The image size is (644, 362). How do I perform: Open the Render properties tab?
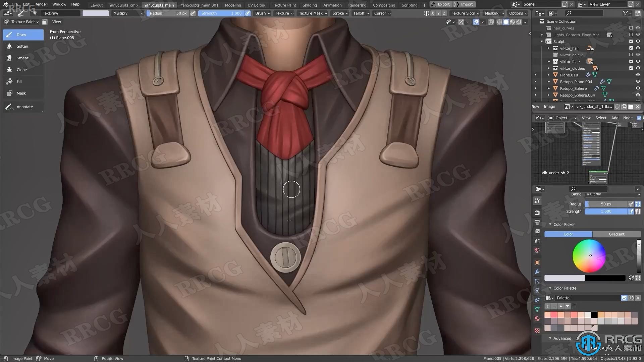click(537, 213)
